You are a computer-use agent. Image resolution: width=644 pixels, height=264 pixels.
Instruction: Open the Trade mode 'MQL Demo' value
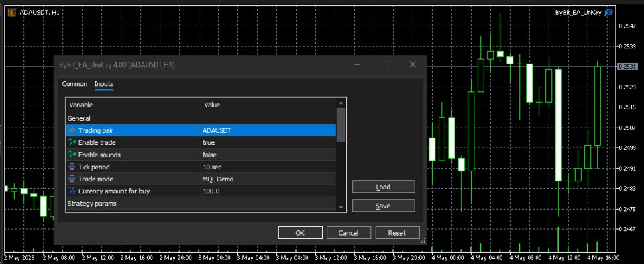(218, 179)
